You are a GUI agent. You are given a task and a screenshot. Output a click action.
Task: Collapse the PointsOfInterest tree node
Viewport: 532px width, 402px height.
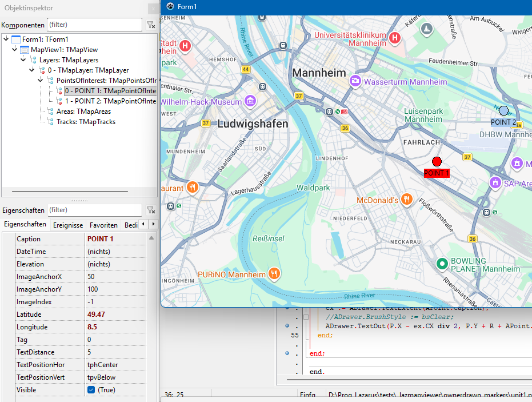41,80
